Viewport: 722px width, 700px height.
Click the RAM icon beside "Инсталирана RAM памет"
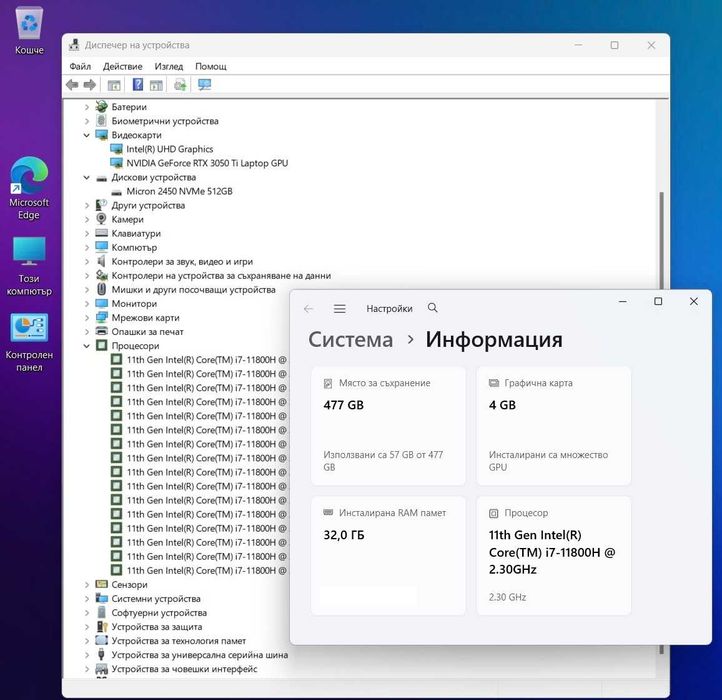328,512
